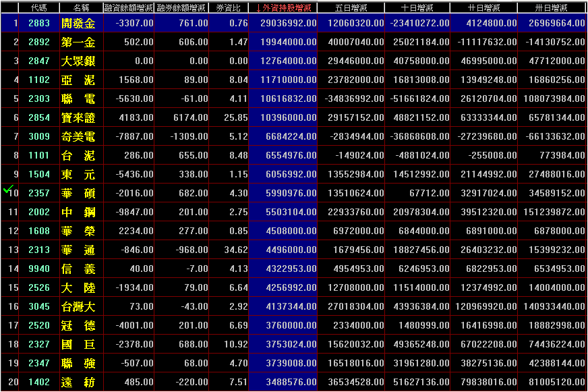
Task: Select row number 1
Action: 16,23
